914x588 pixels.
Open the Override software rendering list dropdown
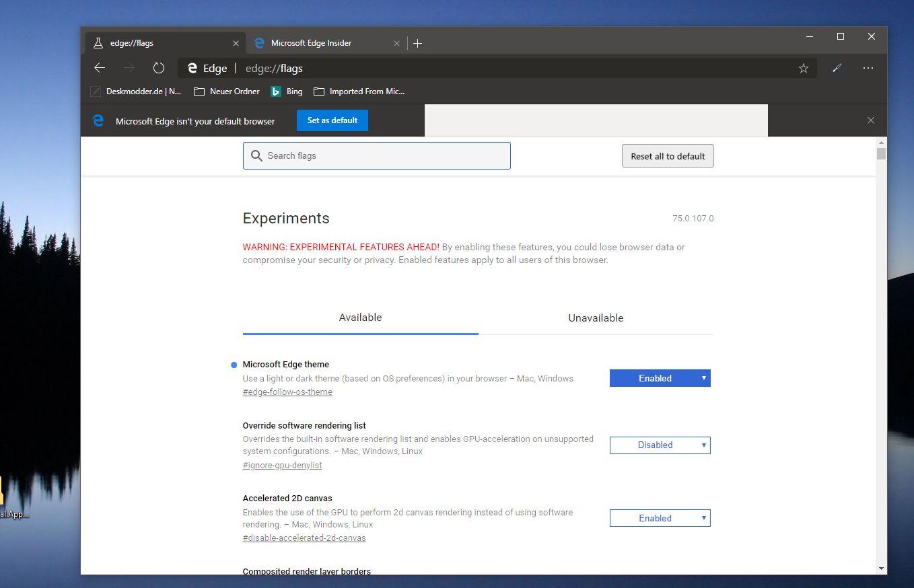click(660, 445)
